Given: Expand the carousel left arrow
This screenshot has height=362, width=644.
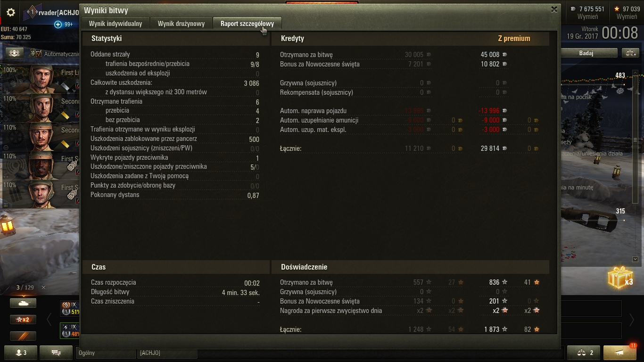Looking at the screenshot, I should pyautogui.click(x=49, y=320).
